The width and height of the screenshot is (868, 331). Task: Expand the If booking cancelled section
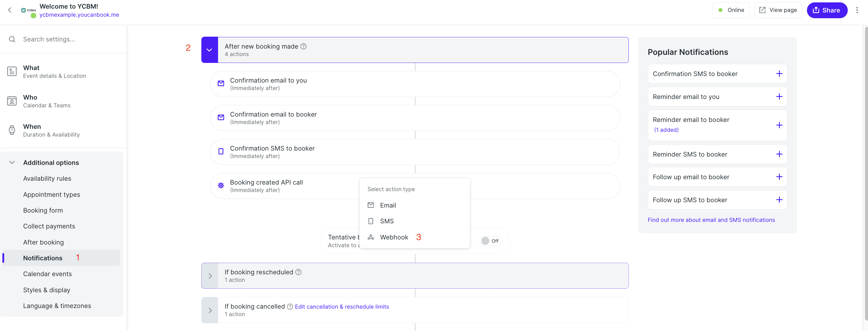tap(210, 310)
